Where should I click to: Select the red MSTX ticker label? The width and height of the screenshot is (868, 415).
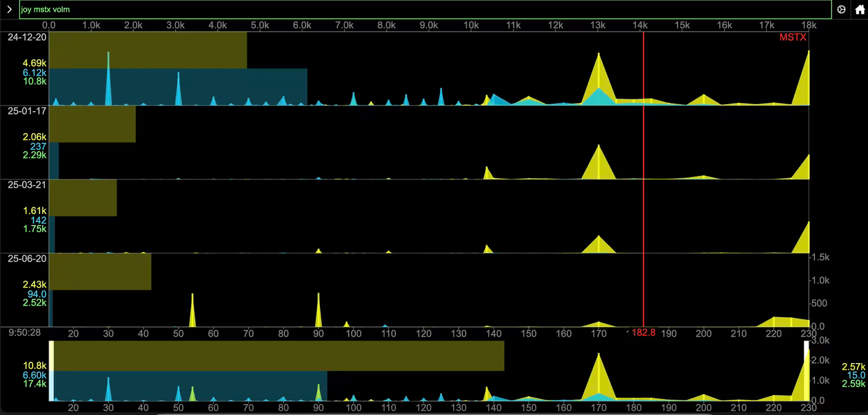coord(793,37)
